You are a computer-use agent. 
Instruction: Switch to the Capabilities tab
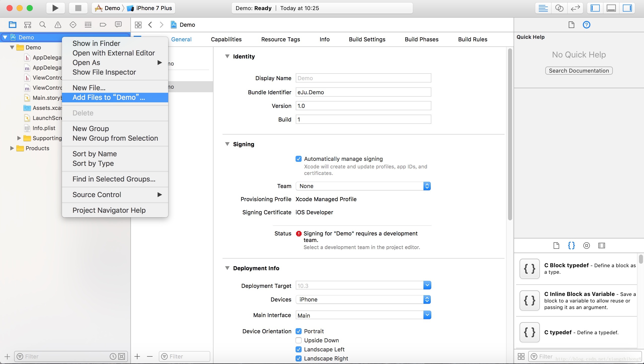pos(226,39)
